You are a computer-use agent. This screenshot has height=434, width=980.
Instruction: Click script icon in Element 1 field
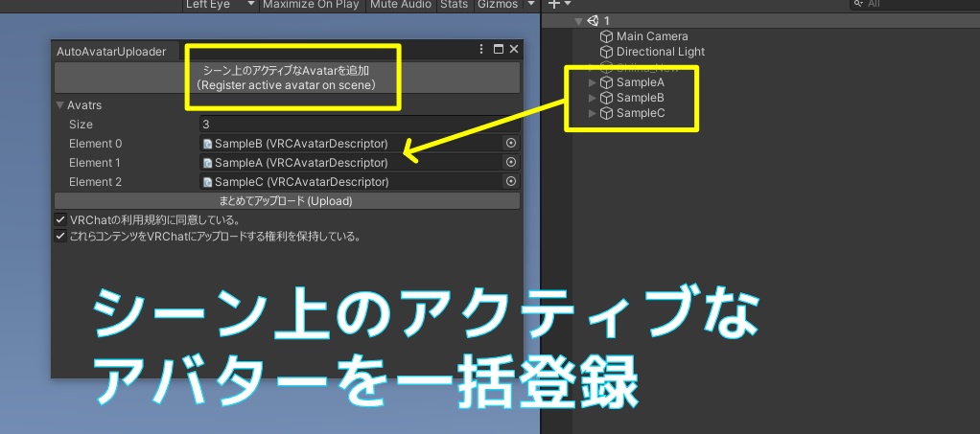(x=207, y=163)
